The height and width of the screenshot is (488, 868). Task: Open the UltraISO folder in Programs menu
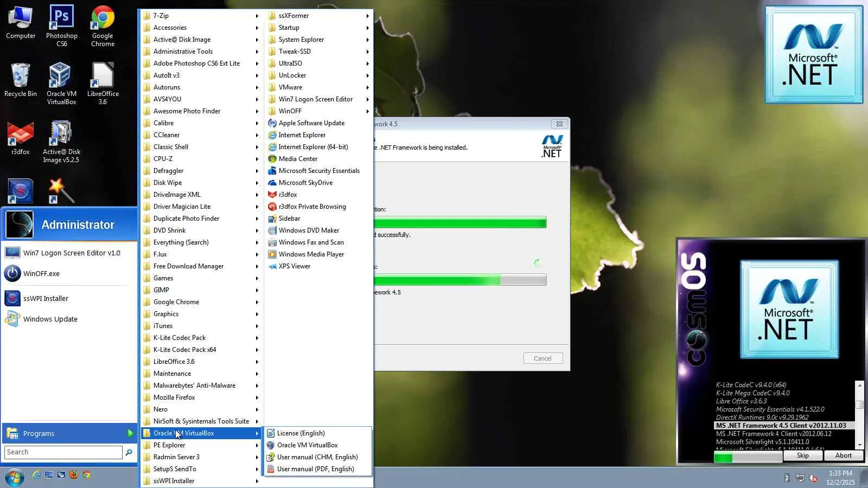pos(318,63)
